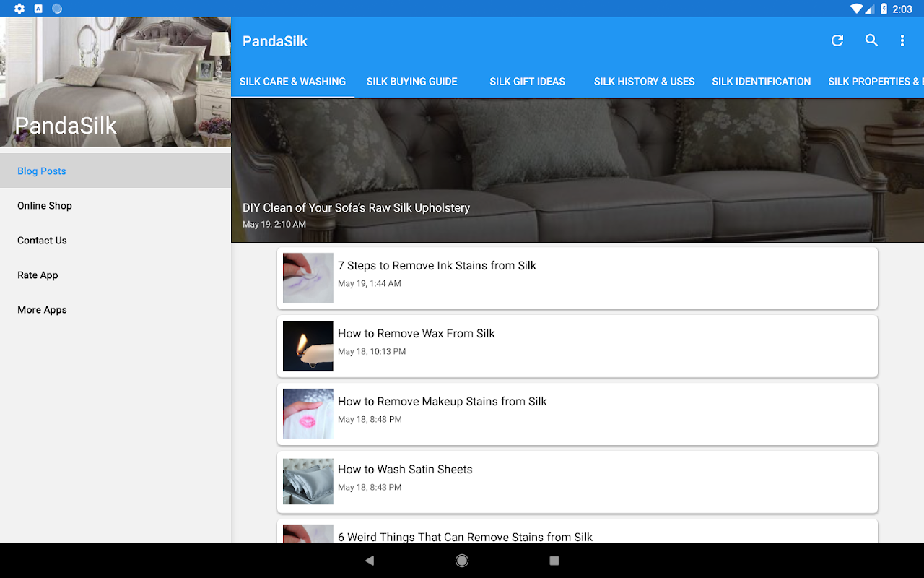Tap the PandaSilk bedroom header image
This screenshot has height=578, width=924.
115,82
